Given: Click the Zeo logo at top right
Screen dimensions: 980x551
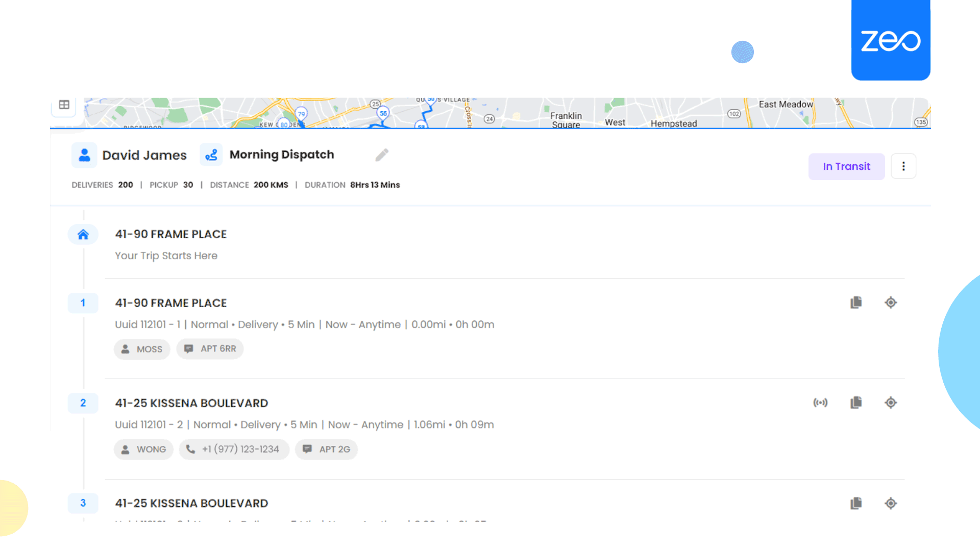Looking at the screenshot, I should [890, 40].
